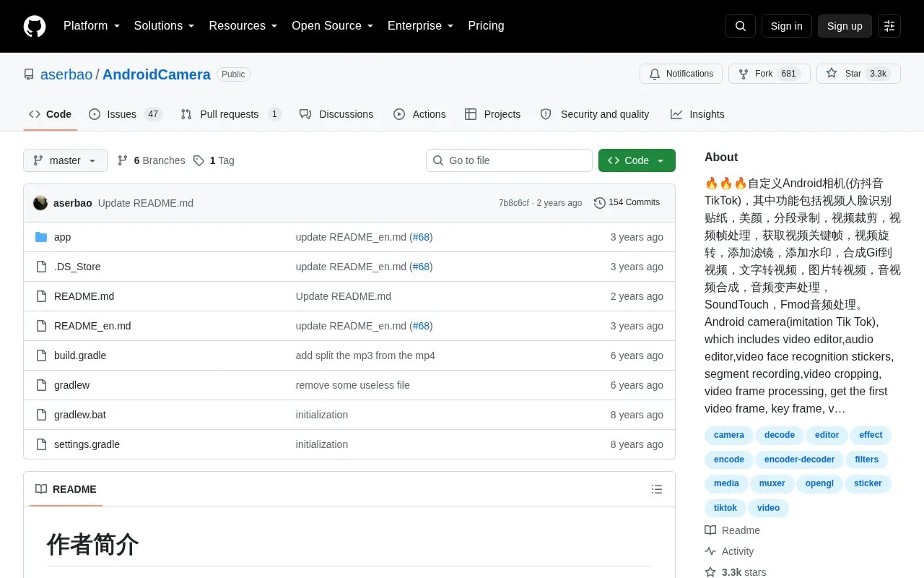
Task: Switch to the Pull requests tab
Action: pos(231,114)
